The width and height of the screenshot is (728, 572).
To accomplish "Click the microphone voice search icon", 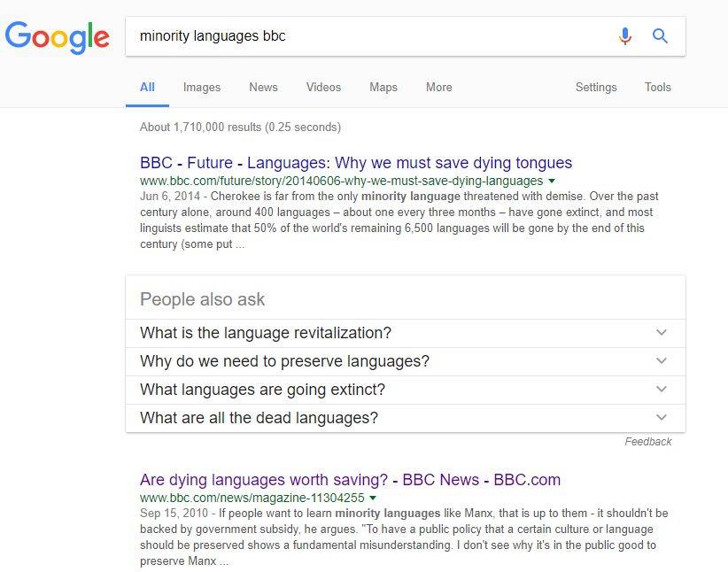I will [x=625, y=36].
